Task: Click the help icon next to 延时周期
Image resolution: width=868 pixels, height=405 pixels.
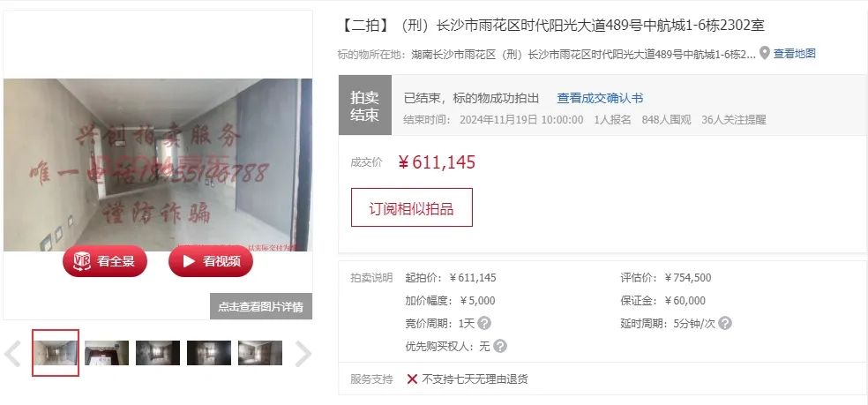Action: (x=724, y=323)
